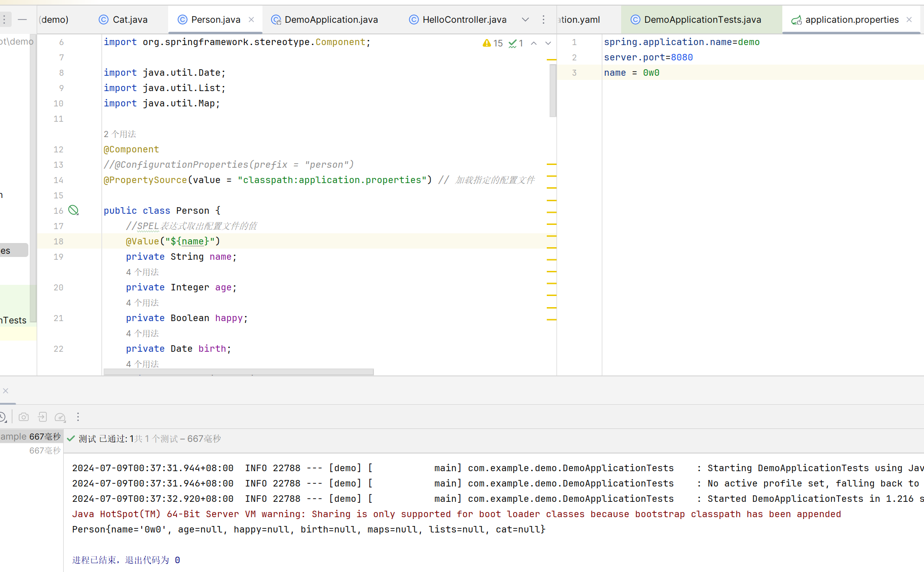Click the ${name} placeholder in @Value annotation
Screen dimensions: 924x572
pyautogui.click(x=190, y=241)
